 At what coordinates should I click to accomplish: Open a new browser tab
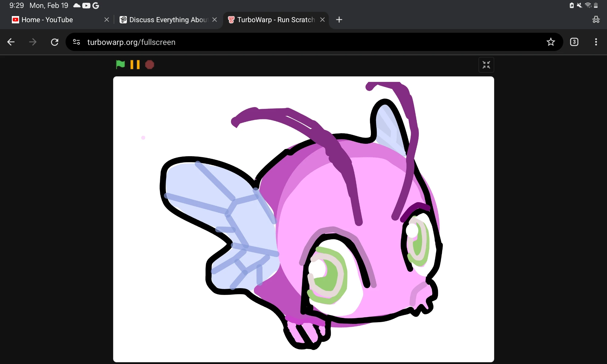[x=339, y=20]
